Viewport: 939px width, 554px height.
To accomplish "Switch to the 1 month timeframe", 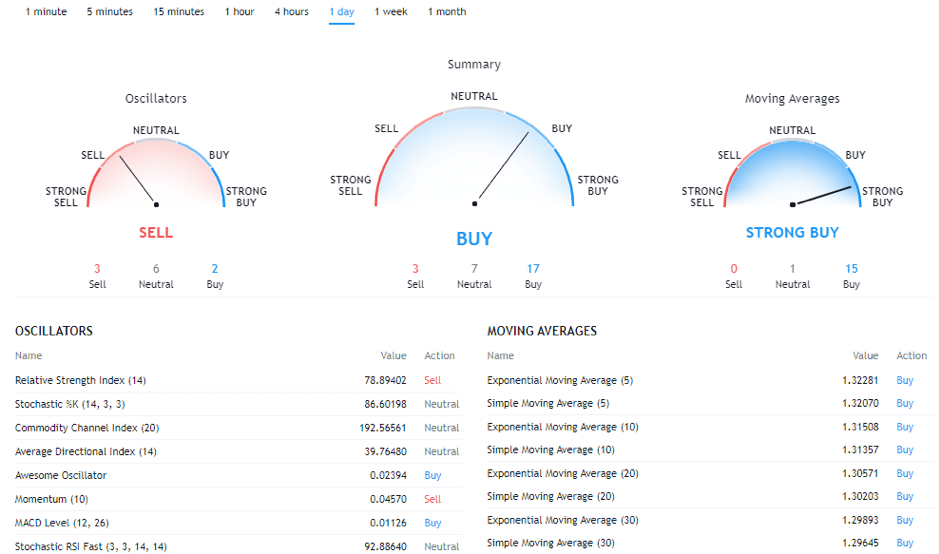I will (x=447, y=12).
